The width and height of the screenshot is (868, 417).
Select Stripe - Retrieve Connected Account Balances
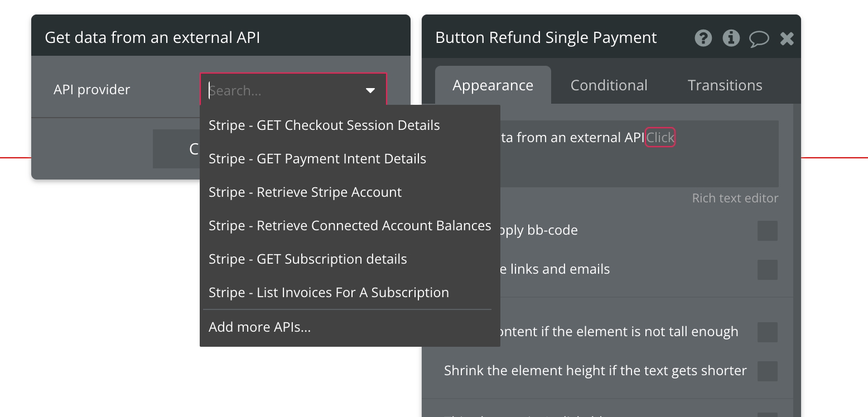click(x=350, y=226)
